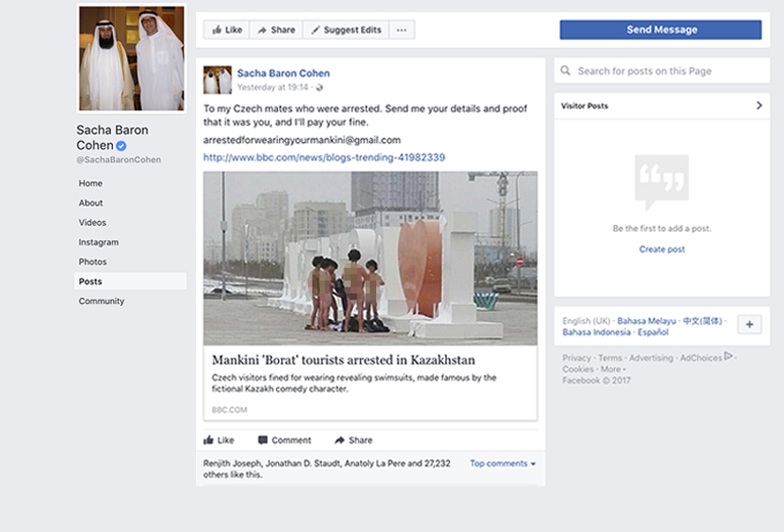This screenshot has height=532, width=784.
Task: Open Sacha Baron Cohen post author link
Action: [284, 73]
